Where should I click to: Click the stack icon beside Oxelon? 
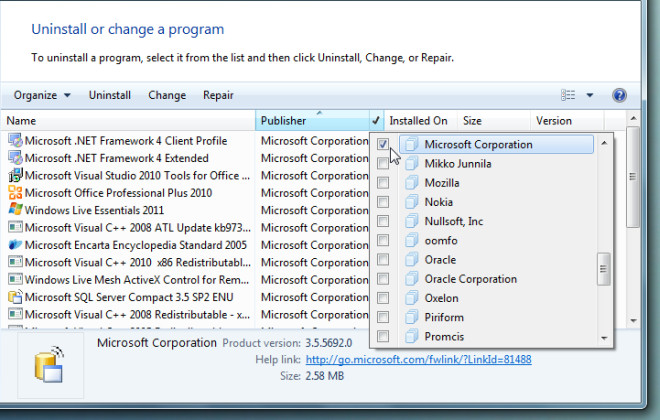pos(412,298)
